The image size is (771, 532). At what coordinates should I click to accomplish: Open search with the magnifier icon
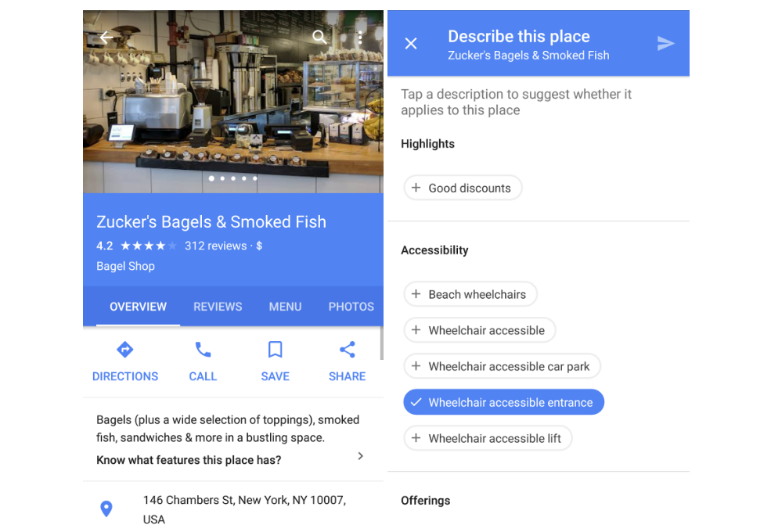pyautogui.click(x=319, y=37)
